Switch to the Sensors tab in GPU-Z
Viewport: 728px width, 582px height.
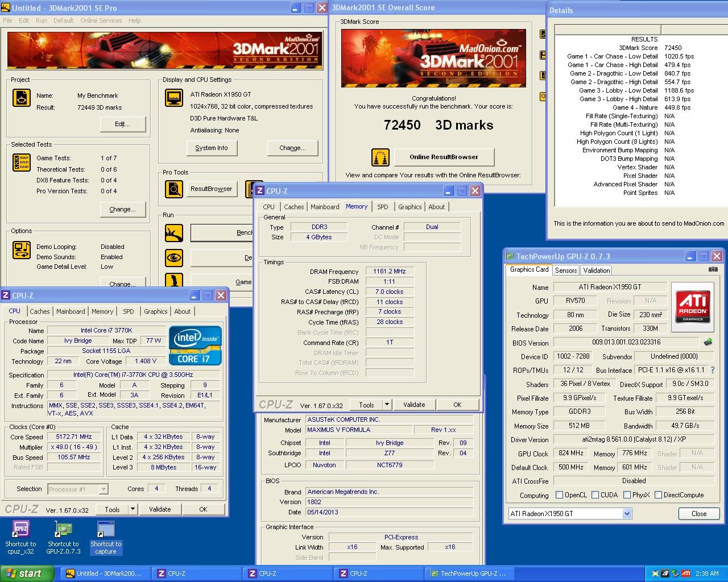566,271
